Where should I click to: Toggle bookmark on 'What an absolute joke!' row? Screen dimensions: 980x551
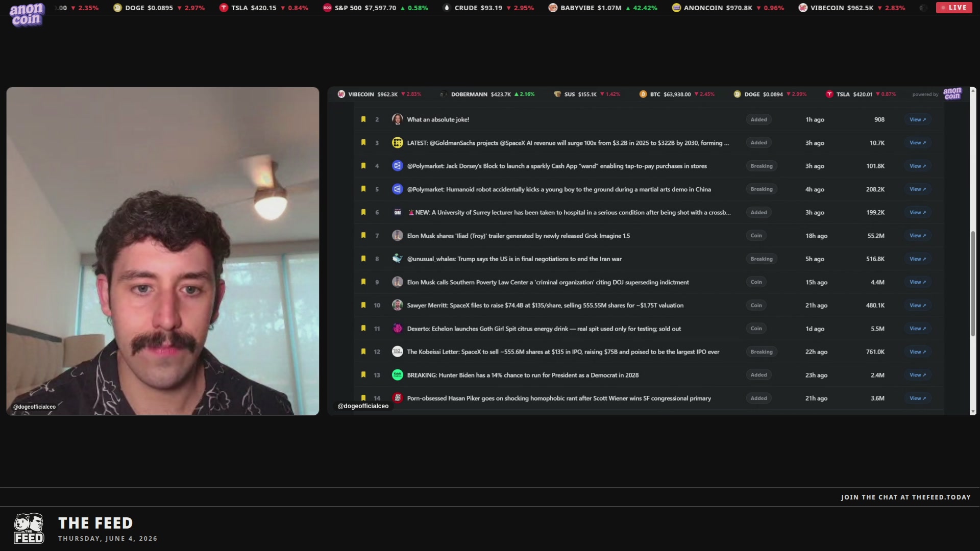[x=363, y=119]
